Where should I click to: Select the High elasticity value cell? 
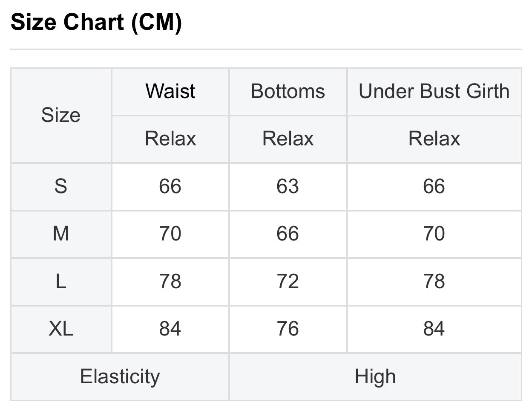tap(375, 377)
